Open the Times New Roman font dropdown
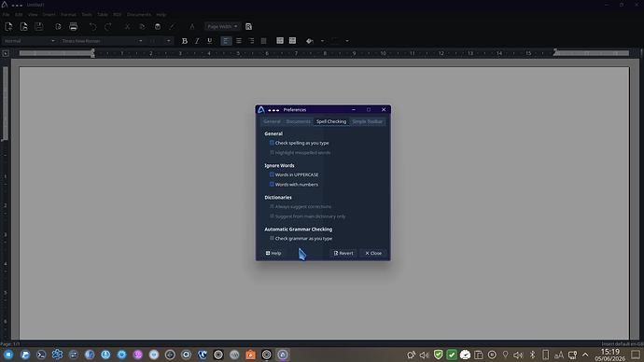The height and width of the screenshot is (362, 644). (102, 41)
